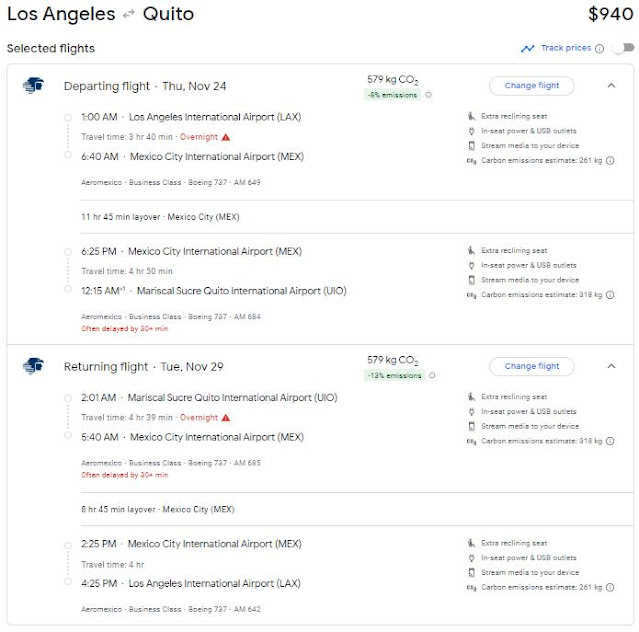
Task: Click the -13% emissions green badge
Action: click(395, 376)
